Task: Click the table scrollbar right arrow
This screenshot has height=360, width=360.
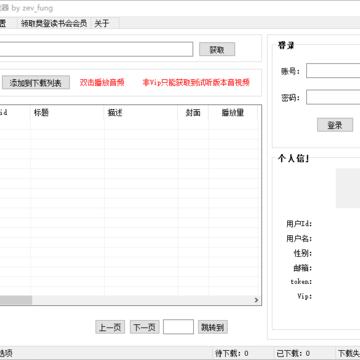Action: 256,300
